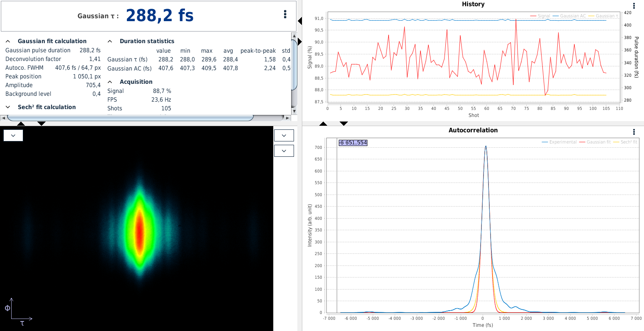
Task: Collapse the Duration statistics section
Action: 110,41
